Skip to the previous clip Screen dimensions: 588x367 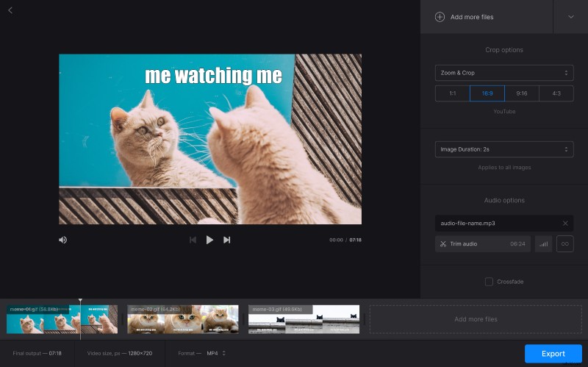(x=193, y=240)
